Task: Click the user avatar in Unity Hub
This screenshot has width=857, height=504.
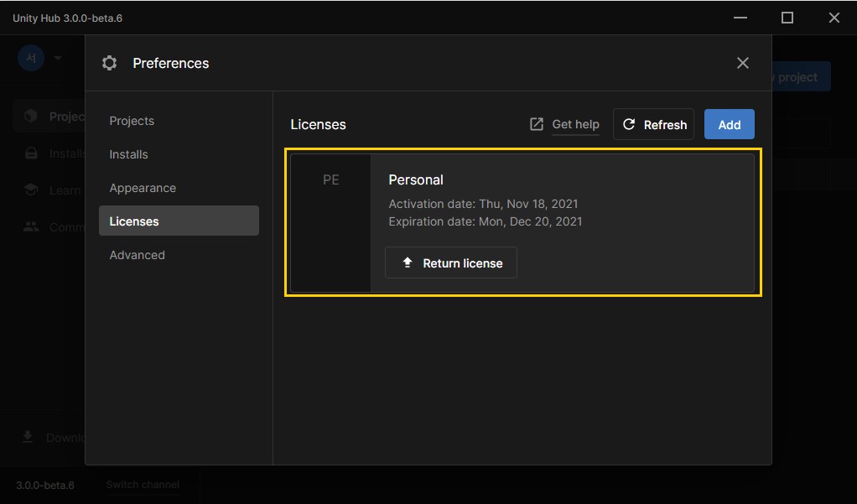Action: pos(31,58)
